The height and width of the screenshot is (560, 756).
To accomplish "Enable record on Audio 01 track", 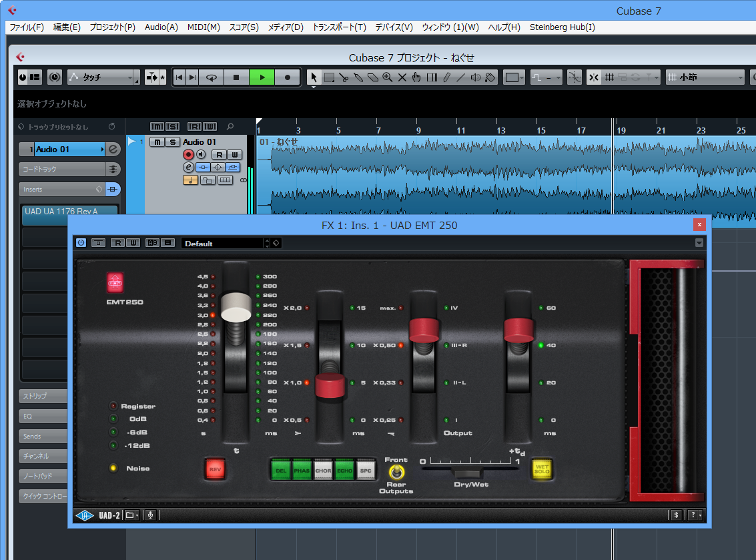I will 189,154.
